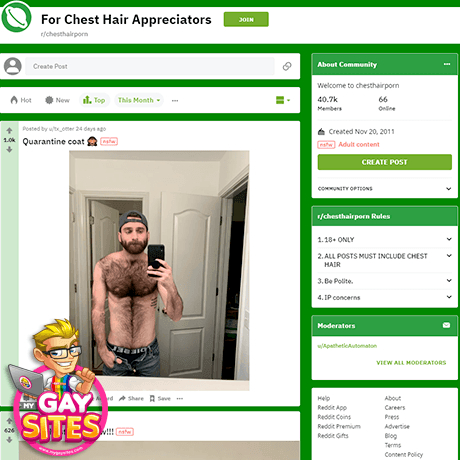Open About Community three-dot options
The image size is (460, 460).
click(x=447, y=64)
